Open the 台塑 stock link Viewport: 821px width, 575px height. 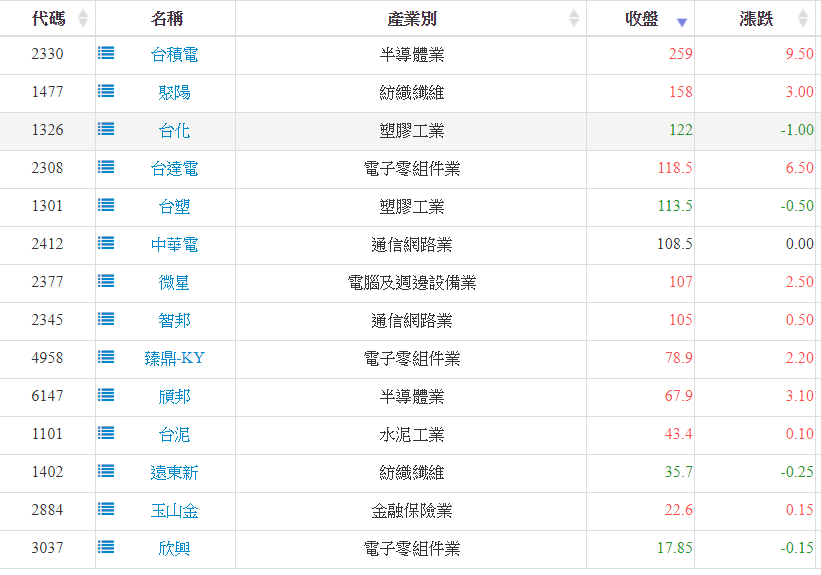(x=174, y=207)
